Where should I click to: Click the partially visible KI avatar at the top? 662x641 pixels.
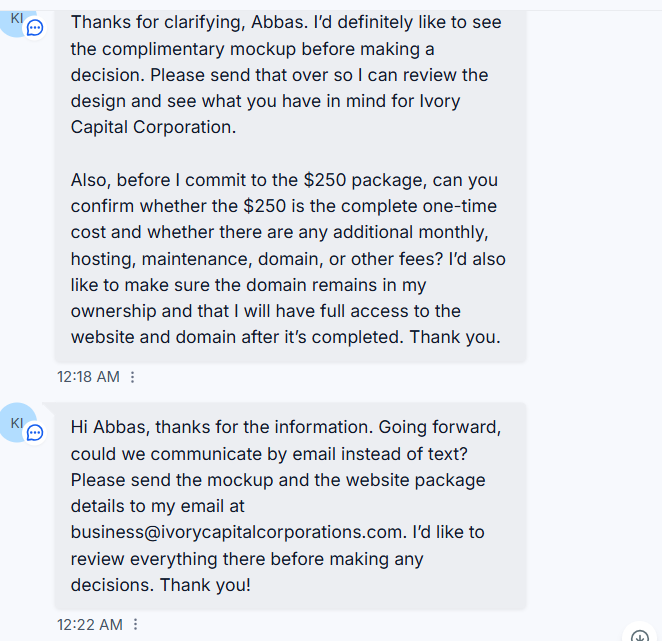coord(17,21)
